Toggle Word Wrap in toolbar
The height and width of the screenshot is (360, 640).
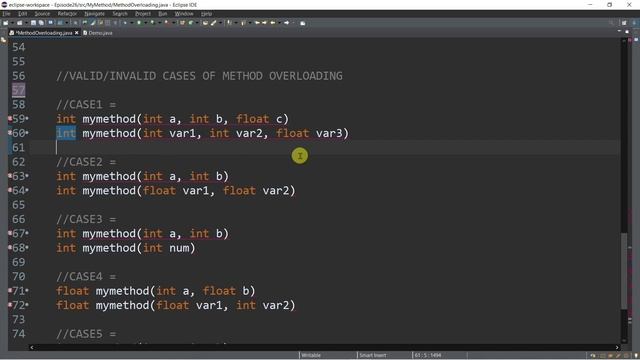coord(100,23)
